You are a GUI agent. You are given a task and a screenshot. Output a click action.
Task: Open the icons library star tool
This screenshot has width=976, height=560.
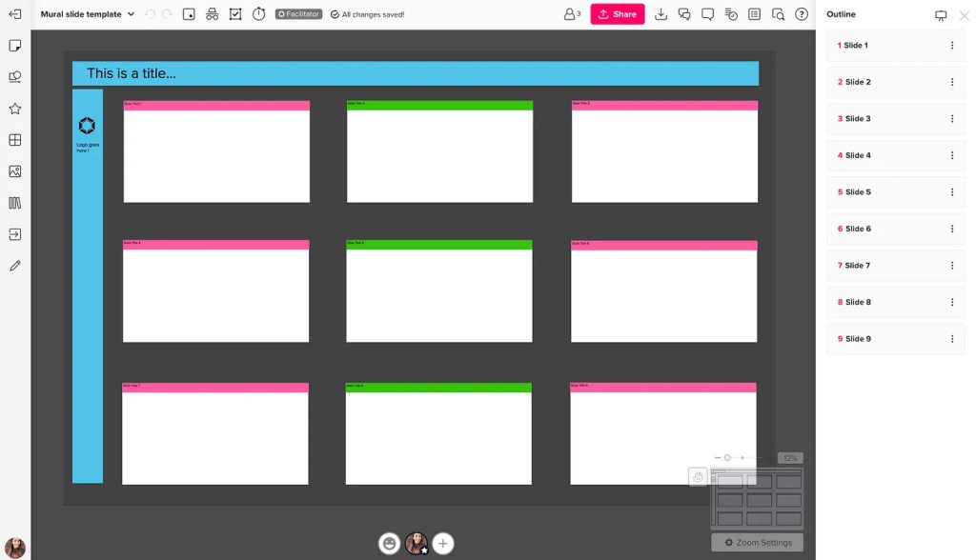pos(14,109)
